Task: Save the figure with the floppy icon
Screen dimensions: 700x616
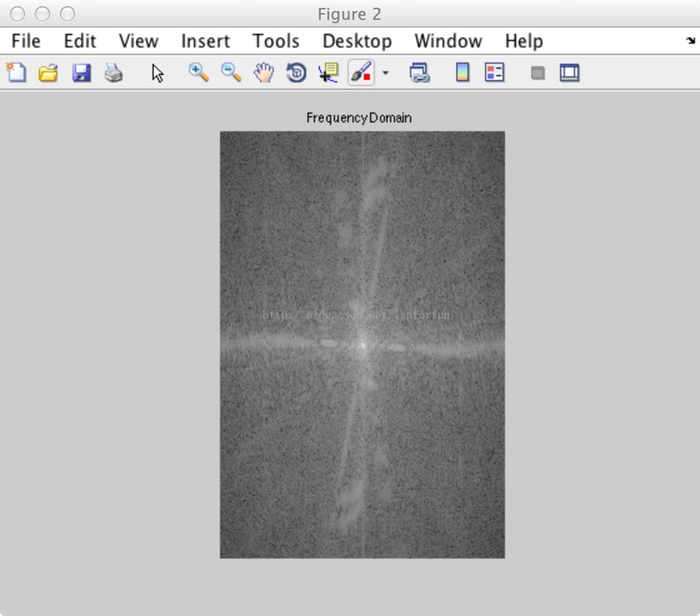Action: point(81,72)
